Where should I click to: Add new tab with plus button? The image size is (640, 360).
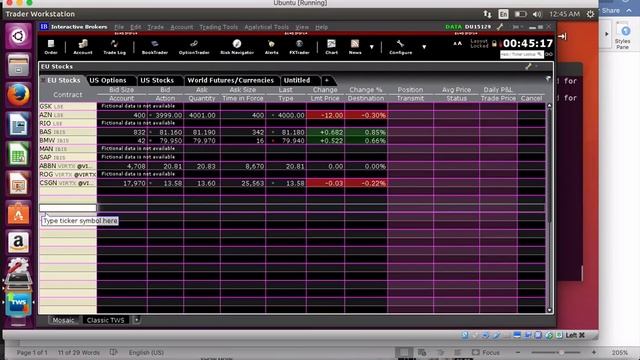coord(327,80)
